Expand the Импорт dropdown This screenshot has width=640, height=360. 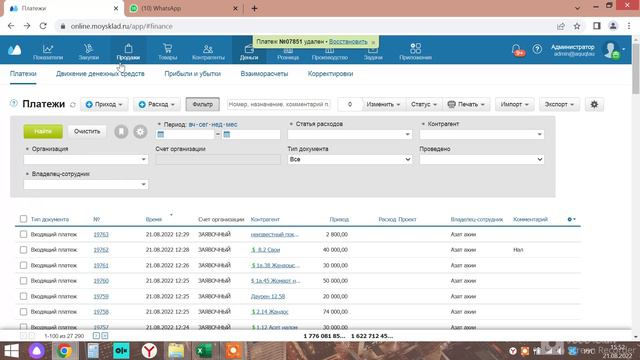[514, 104]
